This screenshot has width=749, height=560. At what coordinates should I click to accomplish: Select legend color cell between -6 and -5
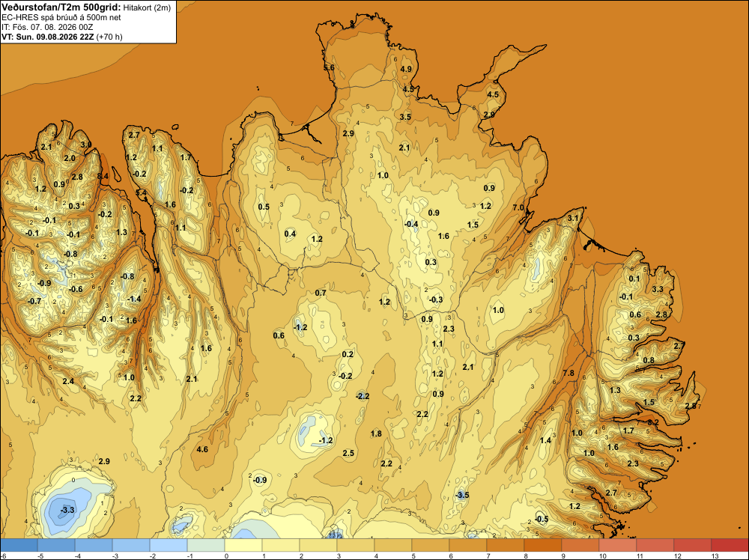pyautogui.click(x=19, y=545)
